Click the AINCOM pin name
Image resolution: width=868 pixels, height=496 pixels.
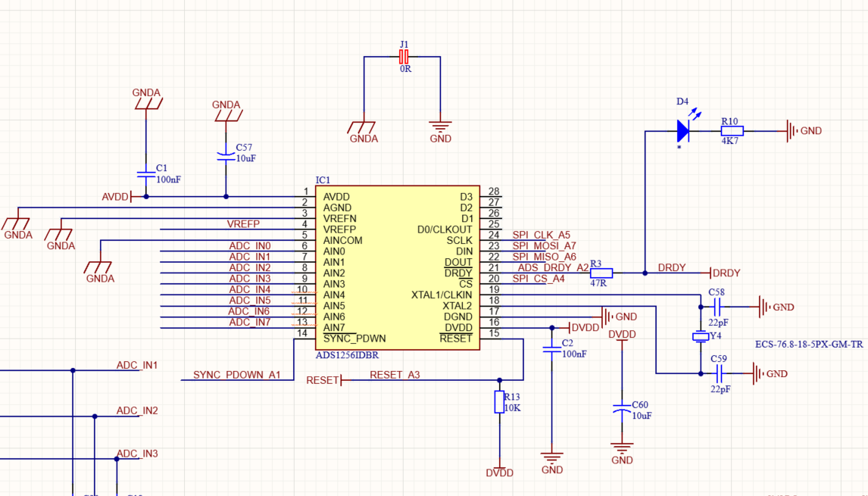pos(342,240)
